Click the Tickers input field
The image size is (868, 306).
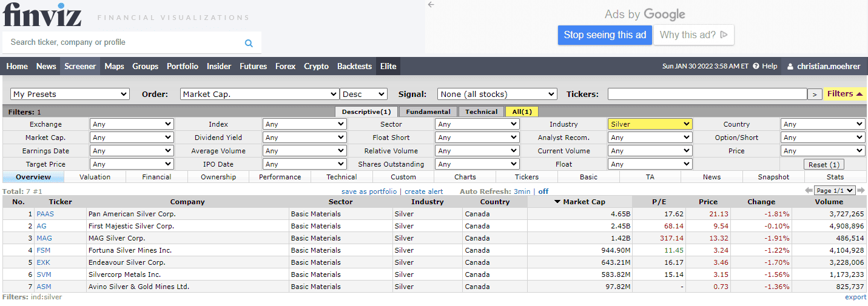pos(707,94)
